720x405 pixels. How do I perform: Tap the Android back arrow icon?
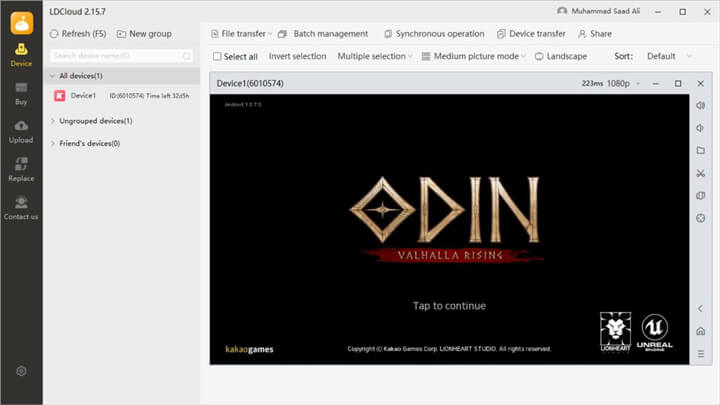(700, 309)
